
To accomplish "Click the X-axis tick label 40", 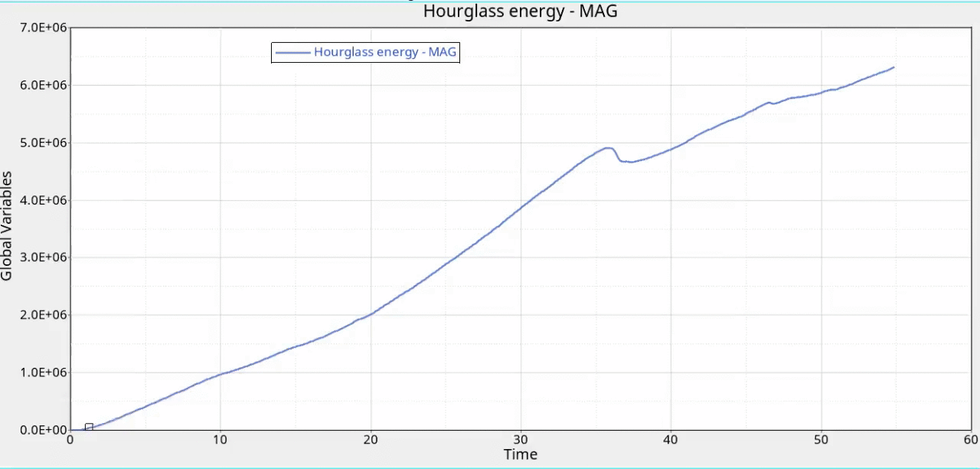I will tap(671, 440).
